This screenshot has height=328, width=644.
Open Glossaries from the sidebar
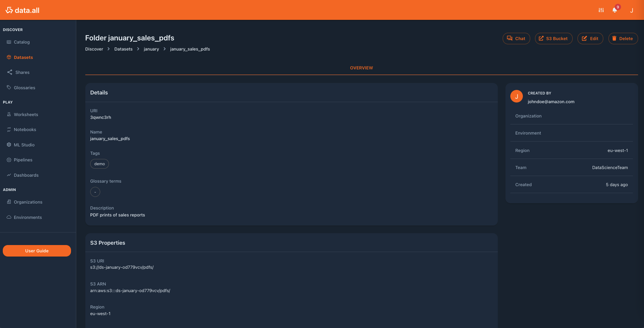click(x=24, y=87)
